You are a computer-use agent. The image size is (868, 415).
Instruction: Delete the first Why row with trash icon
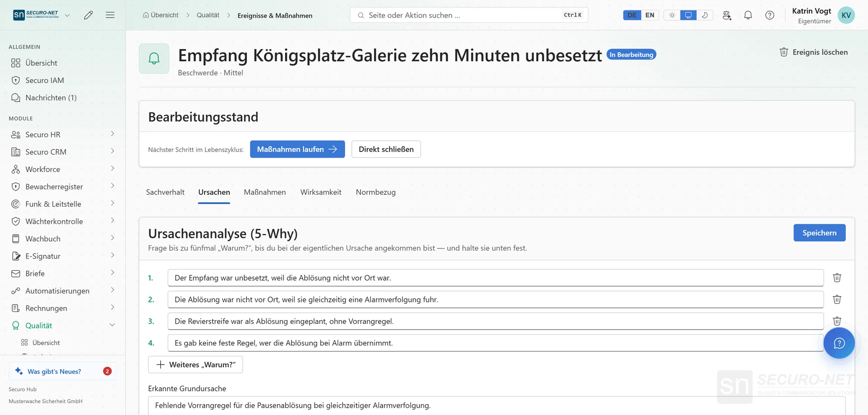coord(837,277)
